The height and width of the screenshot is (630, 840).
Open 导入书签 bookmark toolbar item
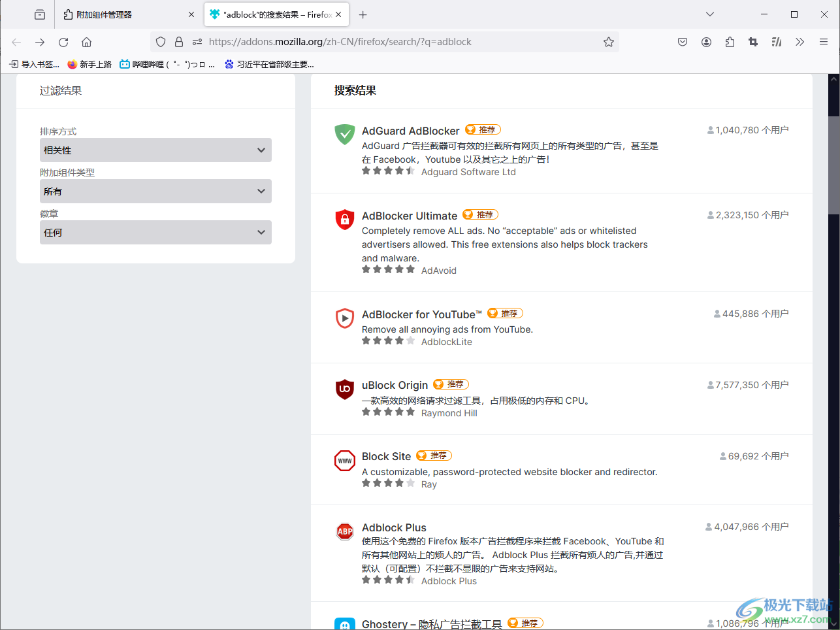tap(35, 64)
